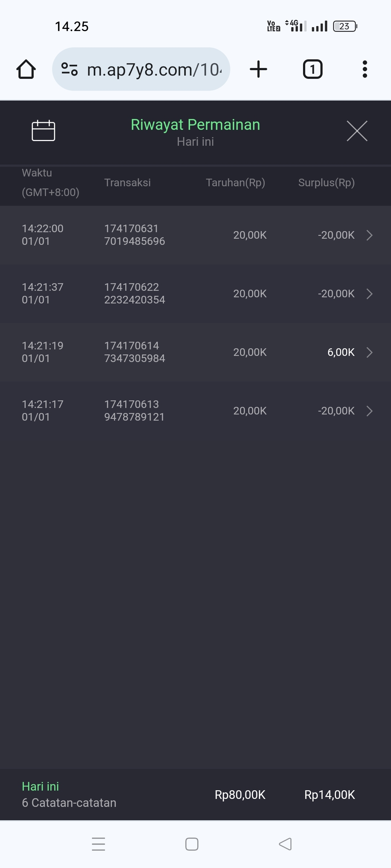Select transaction ID ending in 7347305984
This screenshot has width=391, height=868.
134,352
